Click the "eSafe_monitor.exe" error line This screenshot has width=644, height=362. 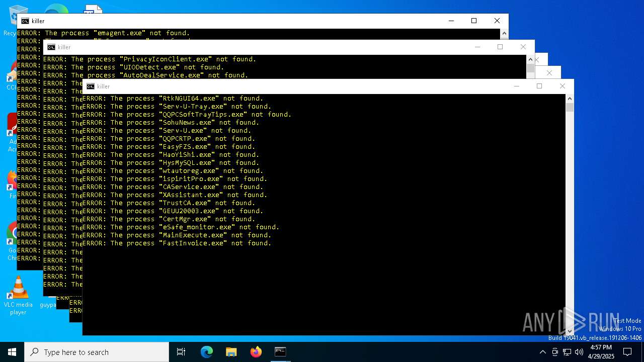pyautogui.click(x=181, y=227)
